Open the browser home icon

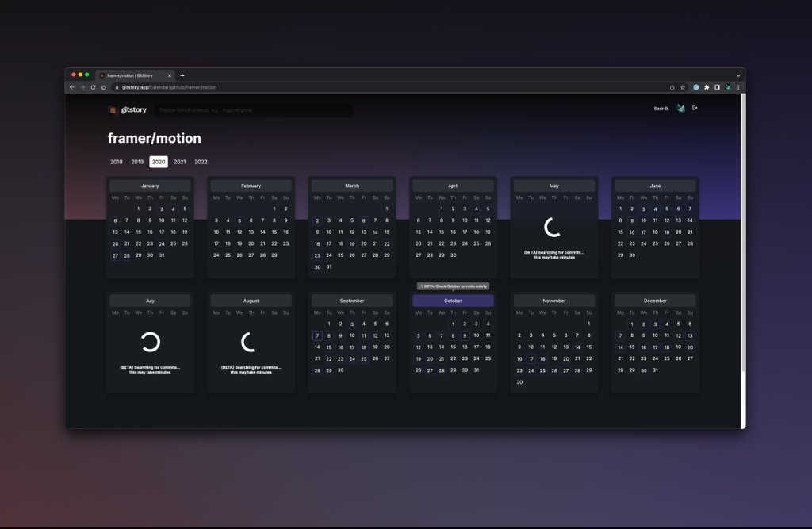tap(104, 87)
